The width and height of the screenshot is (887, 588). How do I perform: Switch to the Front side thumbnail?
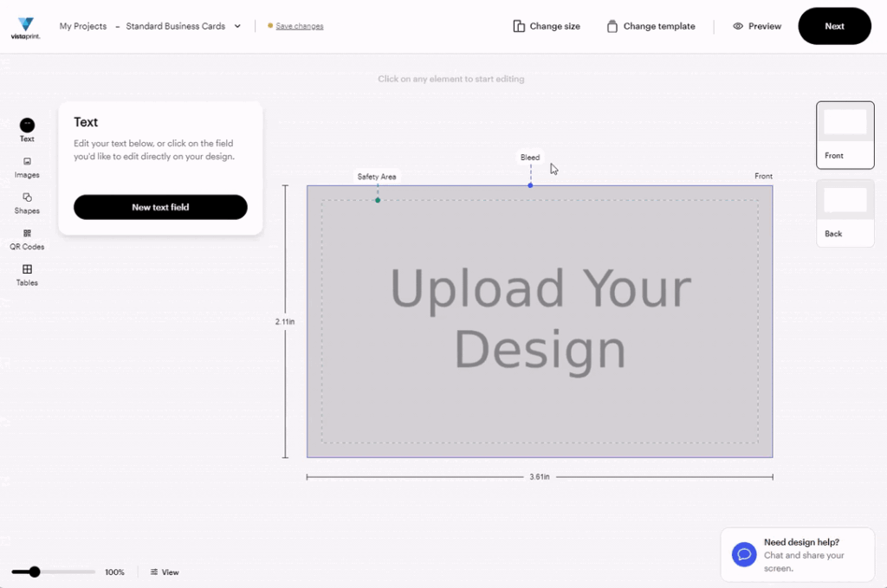[x=845, y=135]
